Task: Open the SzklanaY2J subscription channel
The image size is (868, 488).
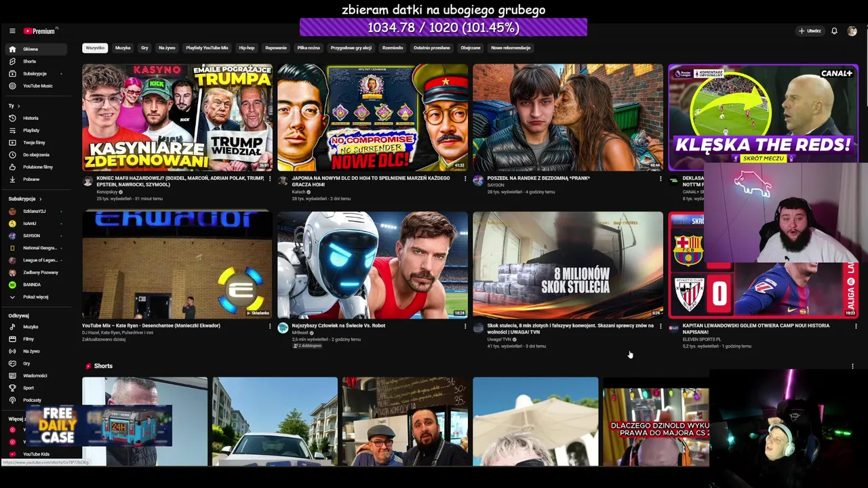Action: (36, 211)
